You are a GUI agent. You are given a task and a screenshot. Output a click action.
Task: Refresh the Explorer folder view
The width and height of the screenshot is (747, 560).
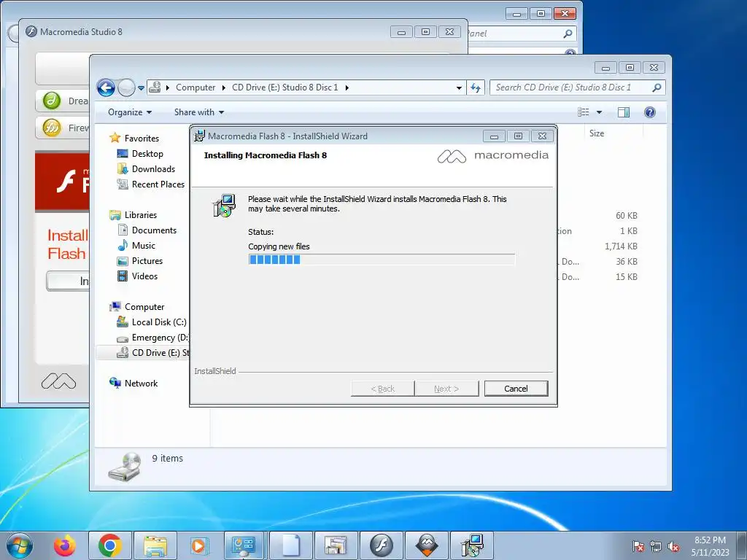click(476, 87)
